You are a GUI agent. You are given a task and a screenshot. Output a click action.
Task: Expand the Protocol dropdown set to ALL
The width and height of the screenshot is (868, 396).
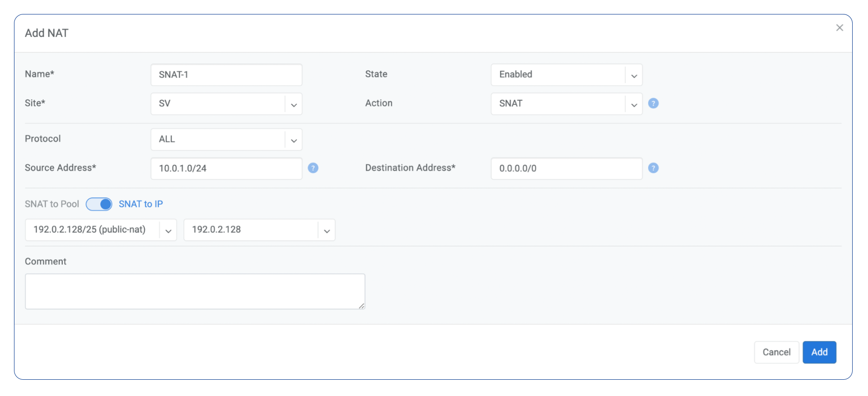pos(226,140)
